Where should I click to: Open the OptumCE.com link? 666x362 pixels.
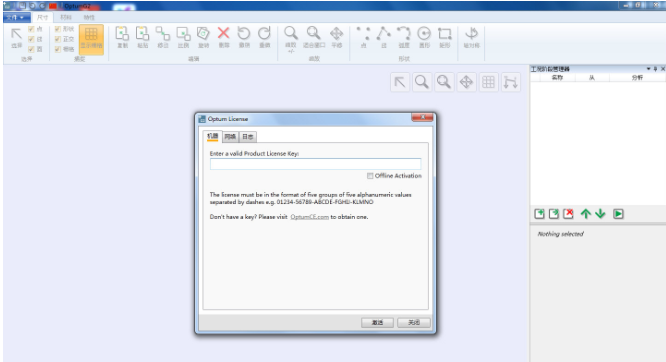point(310,217)
